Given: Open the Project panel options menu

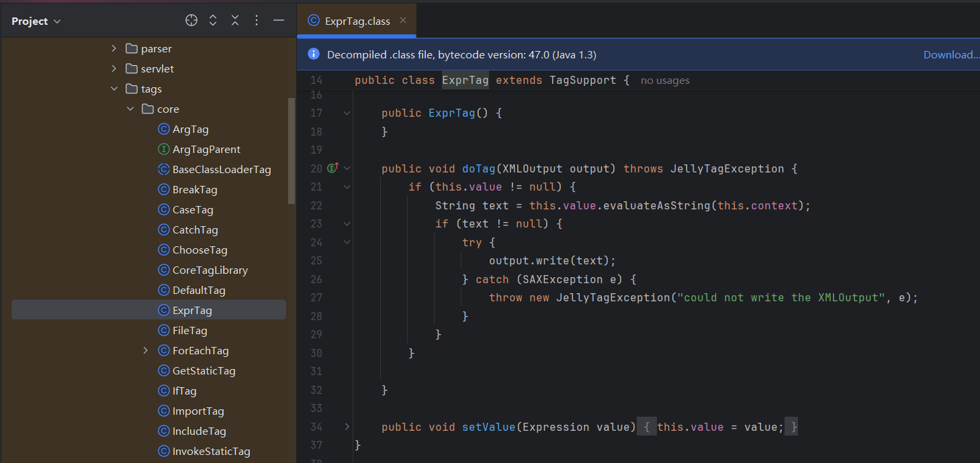Looking at the screenshot, I should (x=257, y=21).
